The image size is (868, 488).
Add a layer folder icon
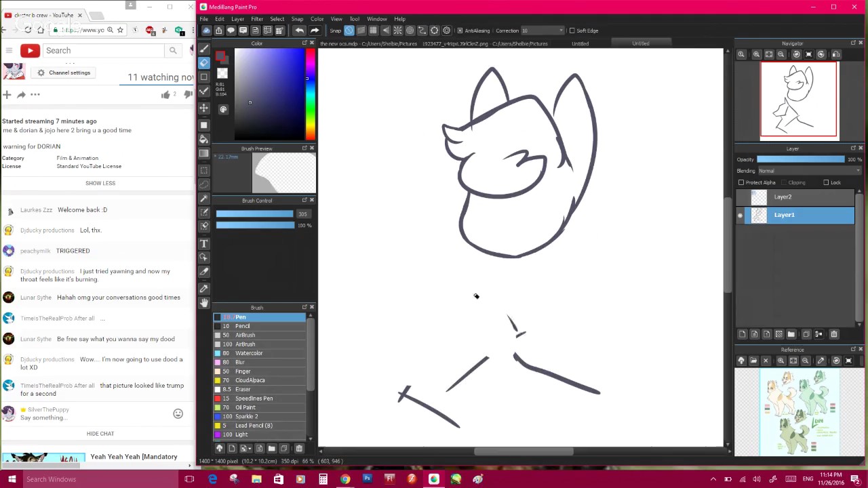(x=791, y=334)
